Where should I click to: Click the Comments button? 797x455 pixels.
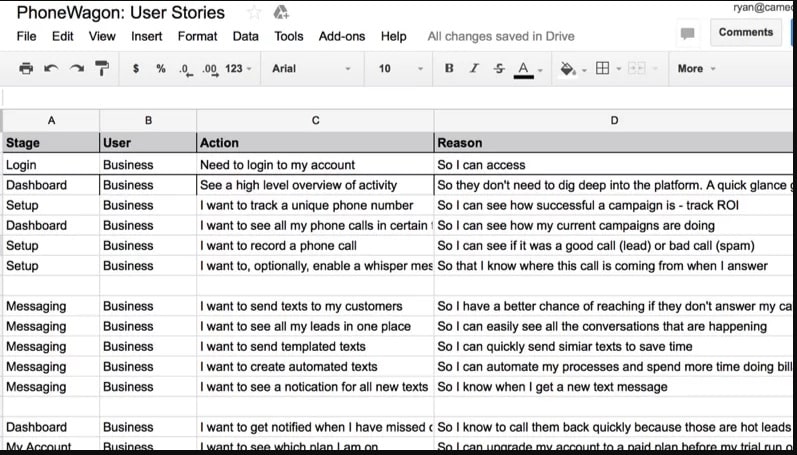coord(746,32)
